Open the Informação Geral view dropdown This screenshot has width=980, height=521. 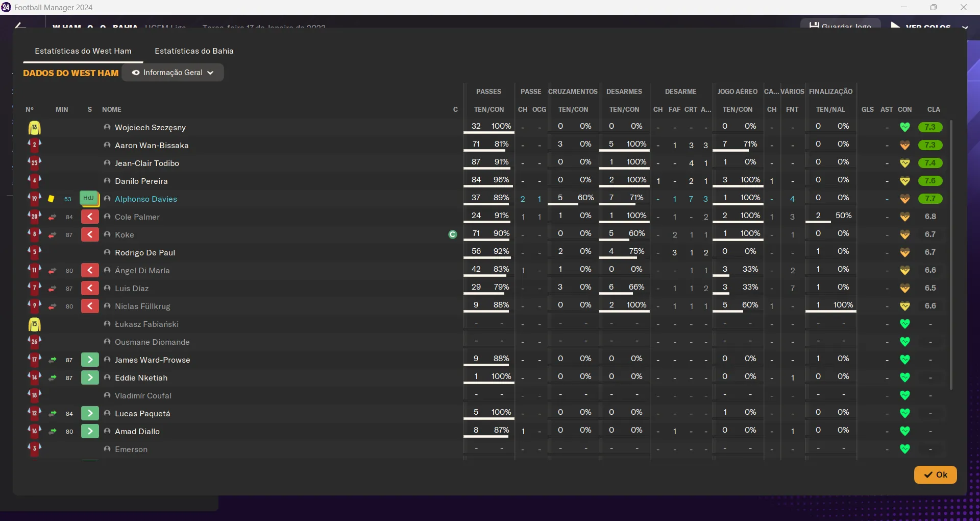coord(173,73)
